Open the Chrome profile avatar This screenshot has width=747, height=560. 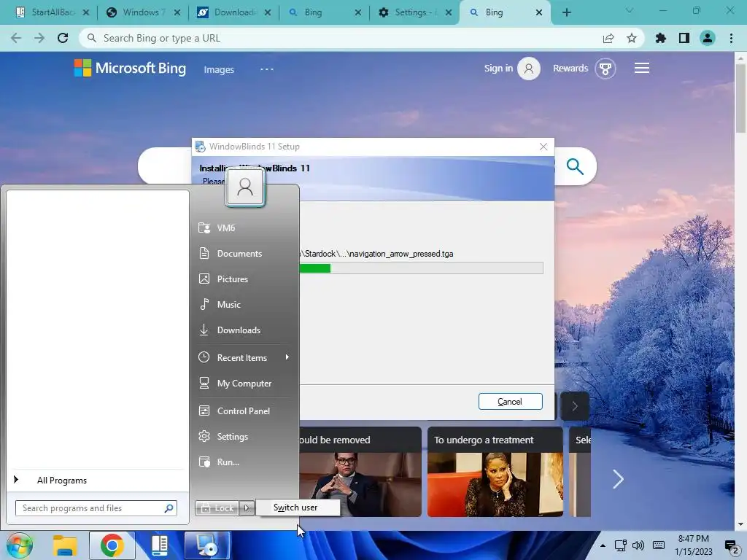708,38
